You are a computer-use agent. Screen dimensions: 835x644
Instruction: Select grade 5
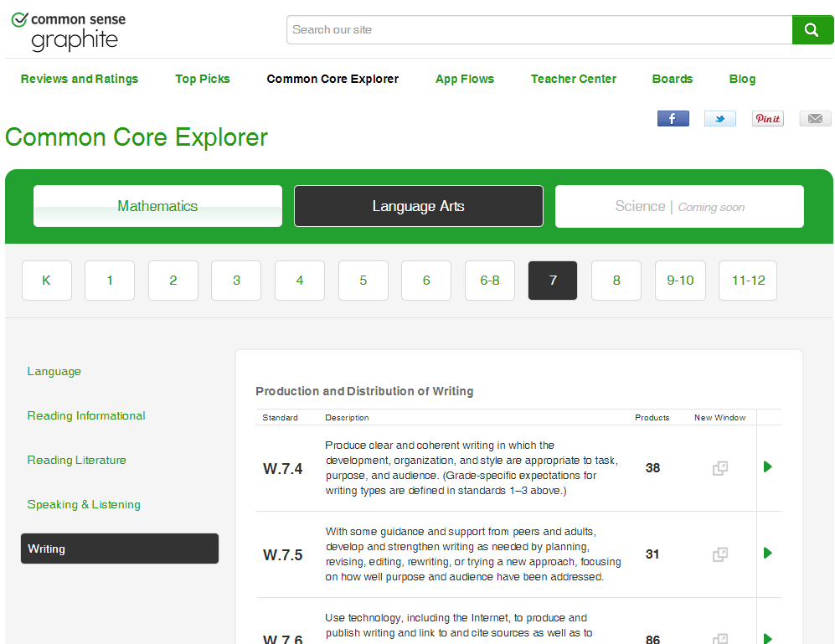(x=363, y=281)
